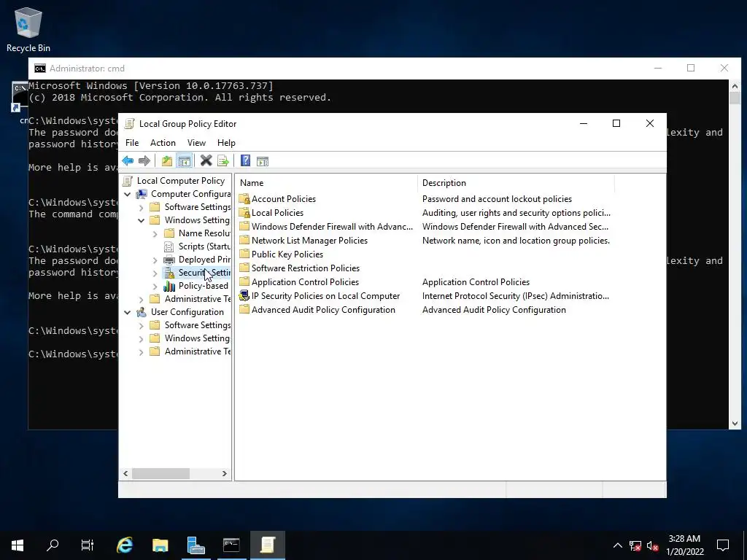
Task: Expand Administrative Templates under User Configuration
Action: tap(141, 352)
